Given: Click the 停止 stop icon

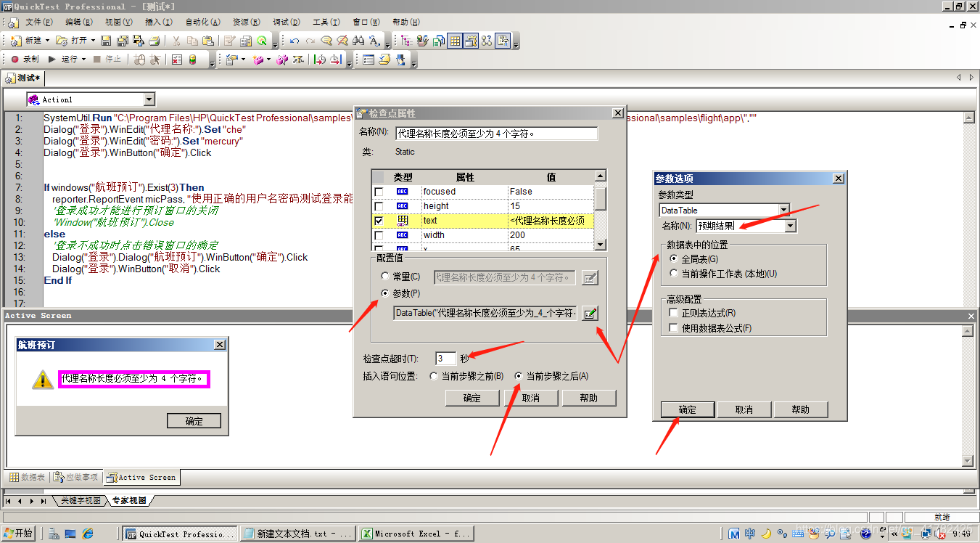Looking at the screenshot, I should coord(97,60).
